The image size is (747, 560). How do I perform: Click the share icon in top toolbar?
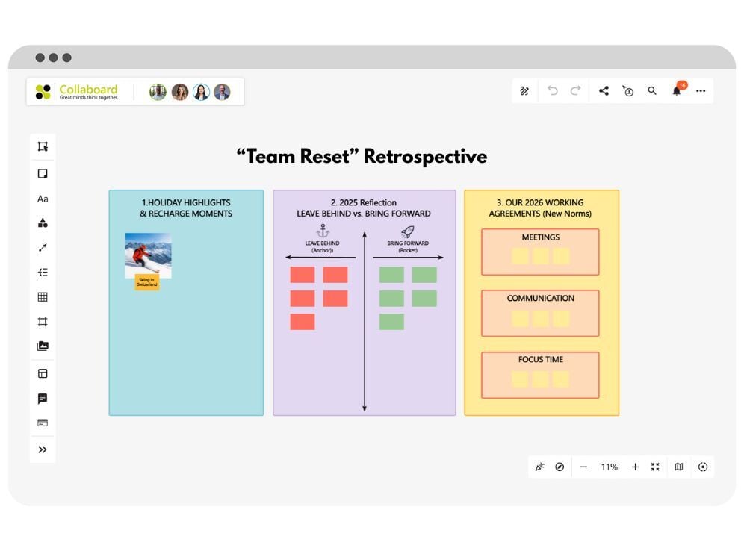[x=604, y=91]
